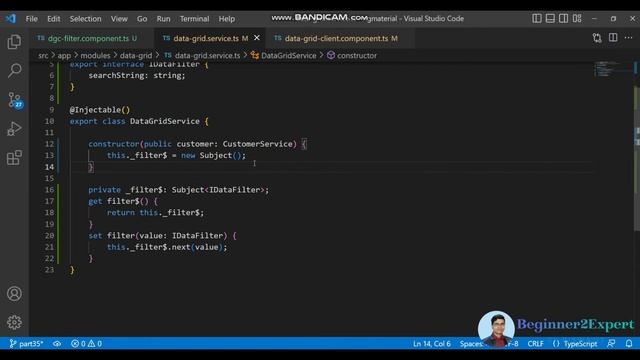The image size is (640, 360).
Task: Switch to data-grid-client.component.ts tab
Action: point(340,38)
